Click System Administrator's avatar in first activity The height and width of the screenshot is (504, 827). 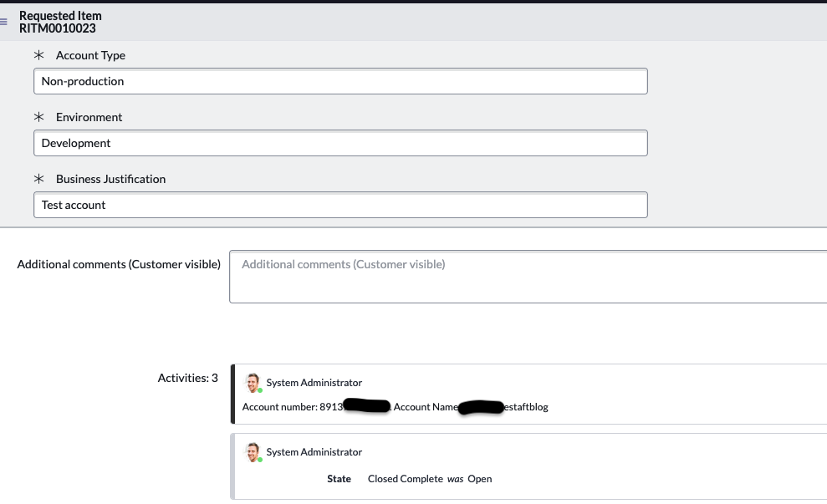tap(252, 382)
